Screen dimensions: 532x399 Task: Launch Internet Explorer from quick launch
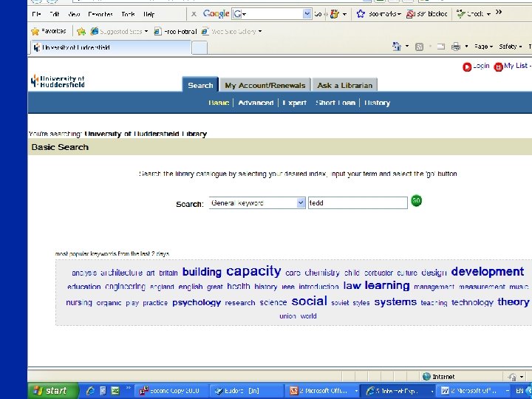pyautogui.click(x=90, y=391)
